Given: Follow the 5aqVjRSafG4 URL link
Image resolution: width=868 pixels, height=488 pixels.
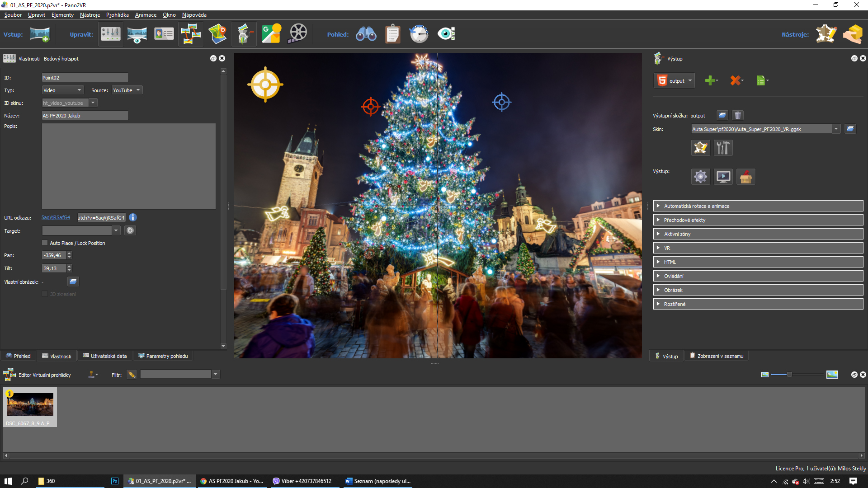Looking at the screenshot, I should point(56,218).
